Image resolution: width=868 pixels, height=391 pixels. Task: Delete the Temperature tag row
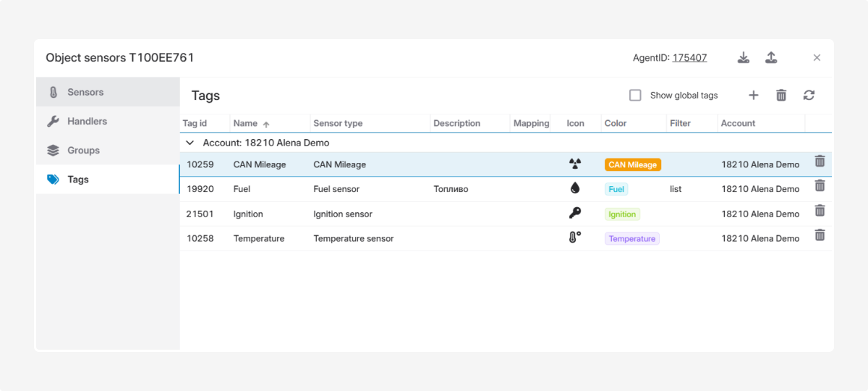[x=820, y=235]
